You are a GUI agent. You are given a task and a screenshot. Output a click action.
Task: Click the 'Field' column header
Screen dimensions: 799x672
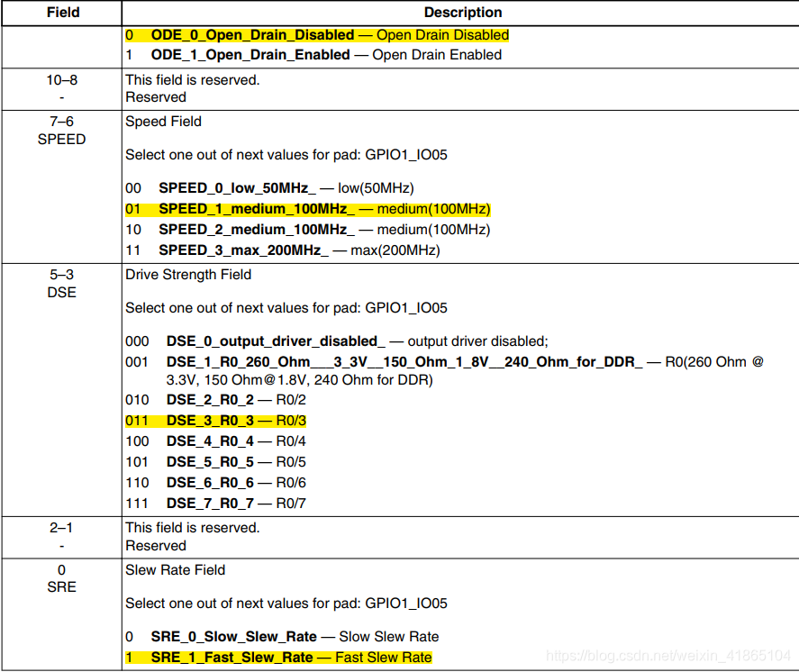click(63, 13)
